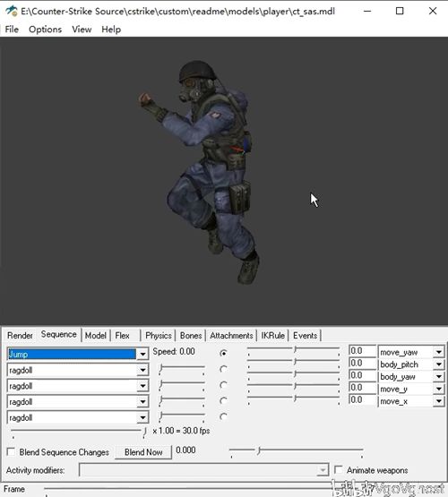Viewport: 448px width, 497px height.
Task: Open the File menu
Action: [x=12, y=30]
